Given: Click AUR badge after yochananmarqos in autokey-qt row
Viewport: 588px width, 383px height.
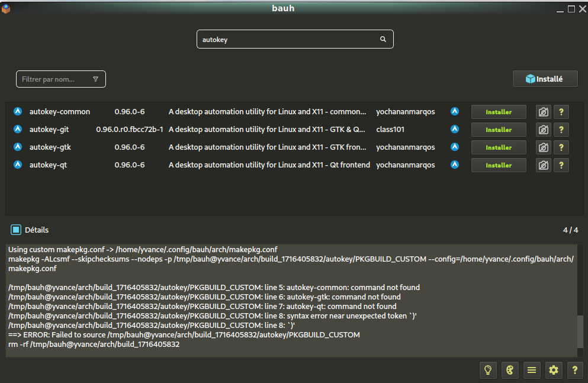Looking at the screenshot, I should tap(455, 165).
